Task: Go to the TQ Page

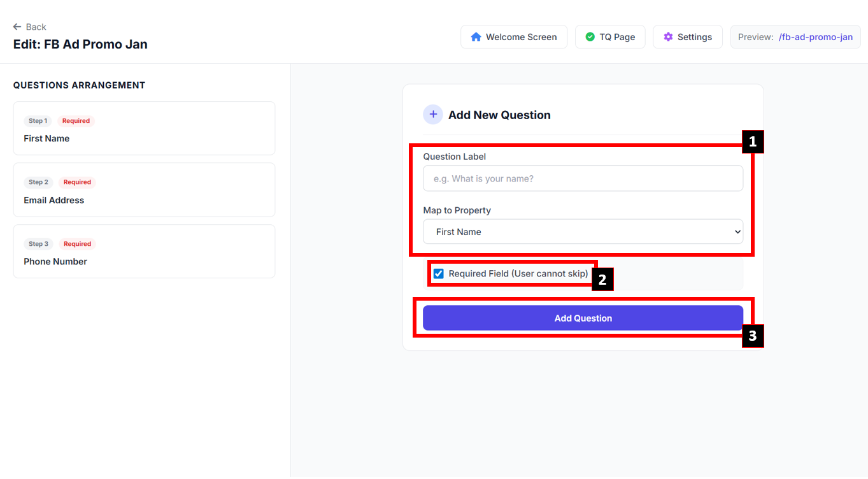Action: pyautogui.click(x=610, y=37)
